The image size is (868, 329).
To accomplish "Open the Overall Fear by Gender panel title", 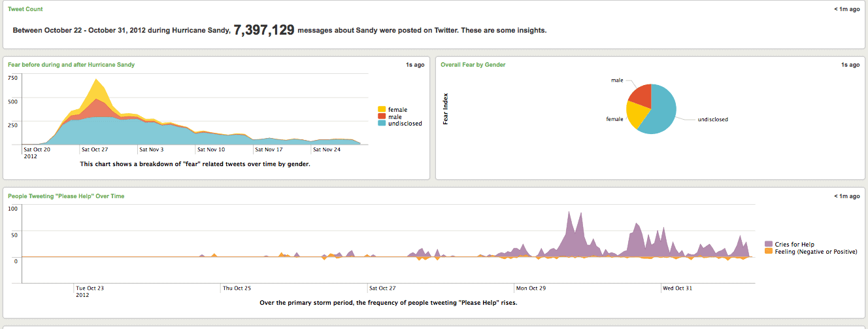I will (x=473, y=65).
